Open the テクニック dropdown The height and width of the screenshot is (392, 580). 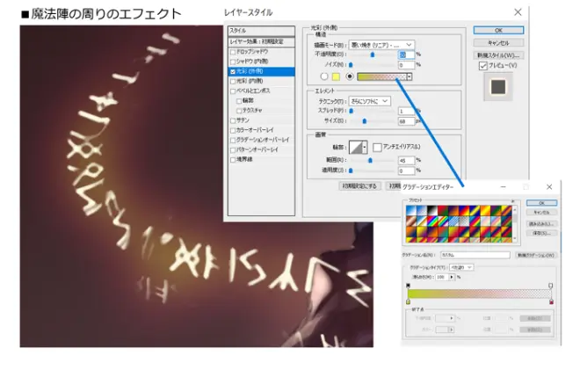369,101
